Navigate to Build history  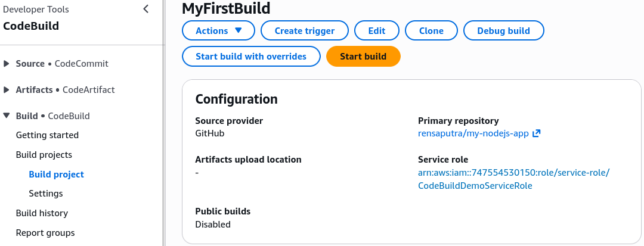pyautogui.click(x=42, y=213)
